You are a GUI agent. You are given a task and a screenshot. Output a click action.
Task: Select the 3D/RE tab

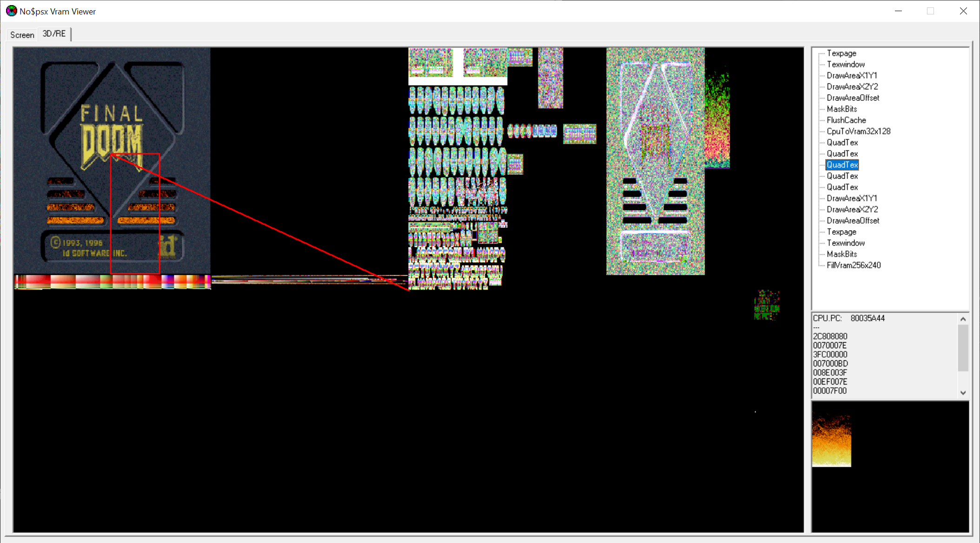54,34
